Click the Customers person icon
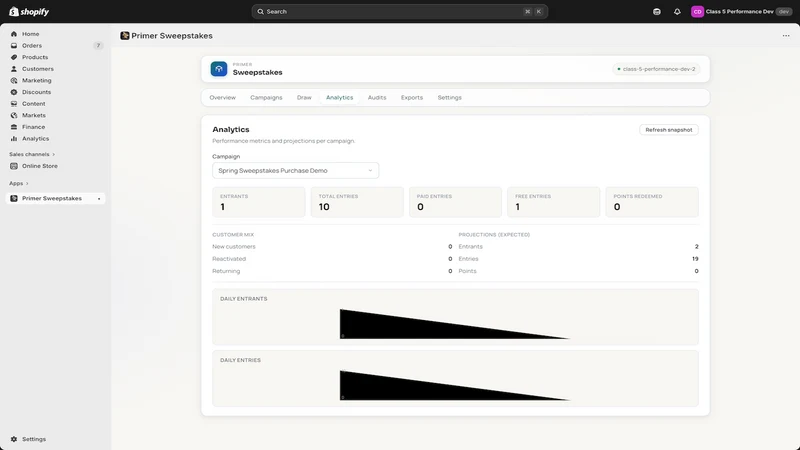 pos(14,69)
